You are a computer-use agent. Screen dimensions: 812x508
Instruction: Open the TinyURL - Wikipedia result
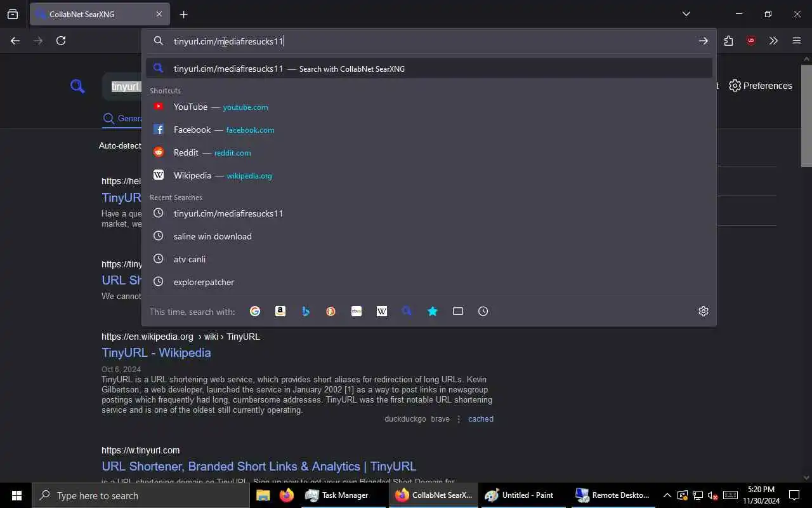(x=156, y=352)
